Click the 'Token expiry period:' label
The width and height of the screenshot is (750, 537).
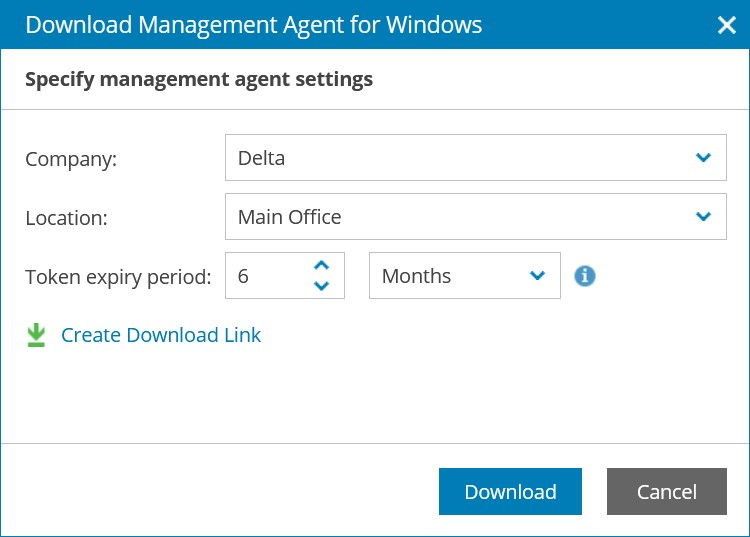tap(118, 277)
